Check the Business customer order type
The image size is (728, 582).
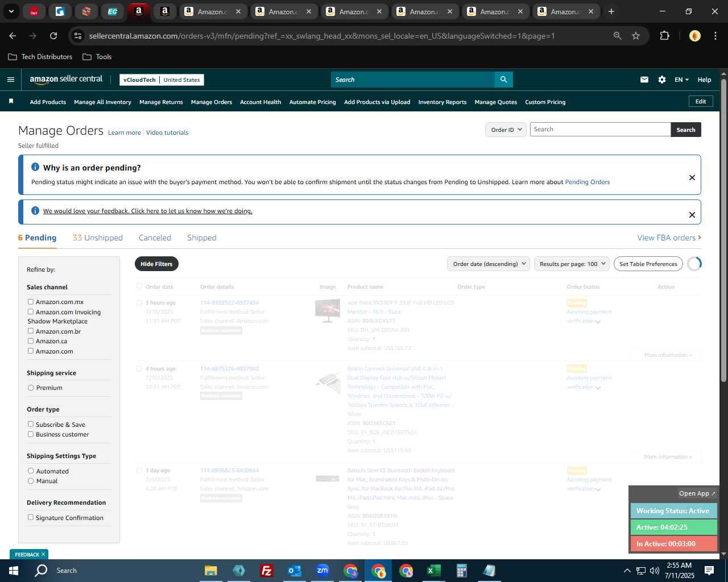pyautogui.click(x=31, y=434)
